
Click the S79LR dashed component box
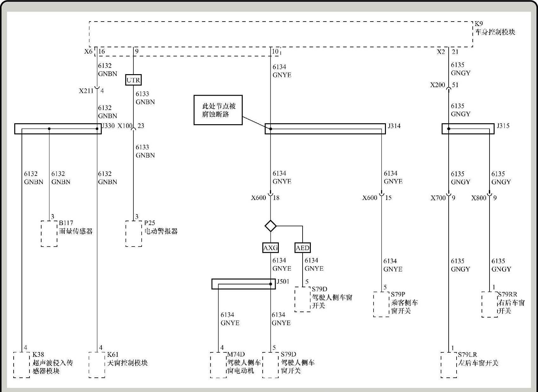pyautogui.click(x=449, y=365)
